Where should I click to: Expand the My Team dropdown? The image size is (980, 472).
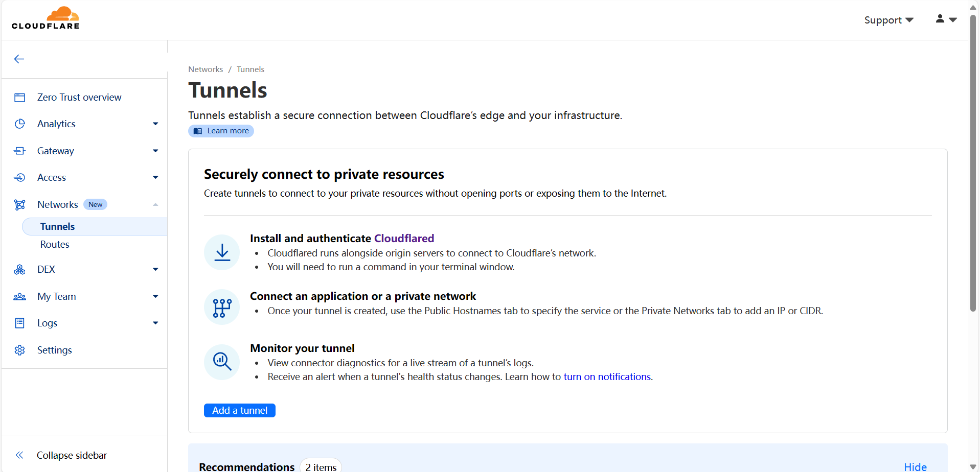tap(155, 297)
